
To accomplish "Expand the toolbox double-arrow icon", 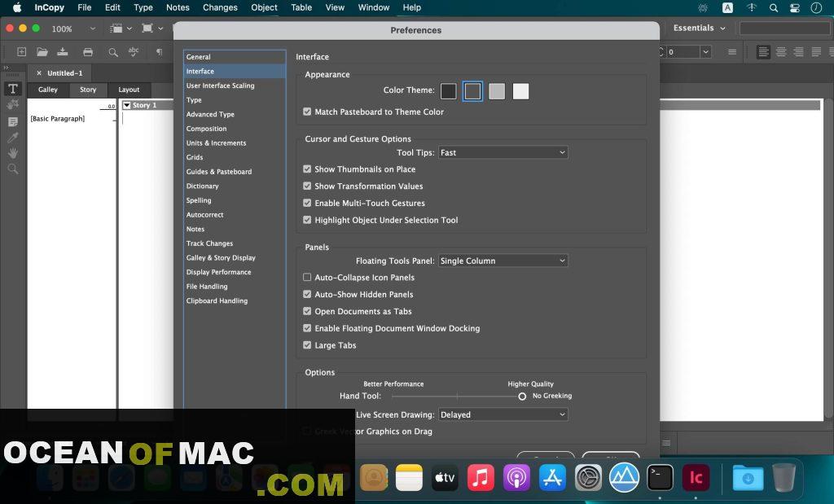I will click(x=7, y=68).
